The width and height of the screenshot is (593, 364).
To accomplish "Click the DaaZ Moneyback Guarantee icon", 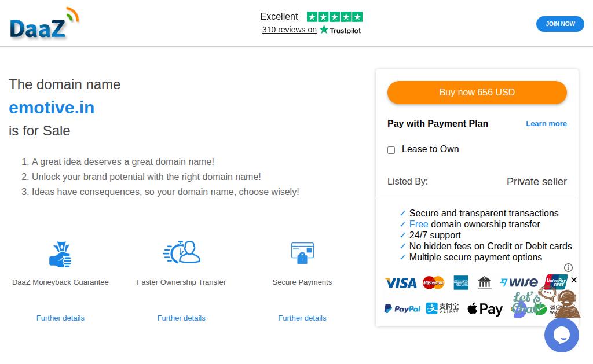I will pyautogui.click(x=60, y=254).
